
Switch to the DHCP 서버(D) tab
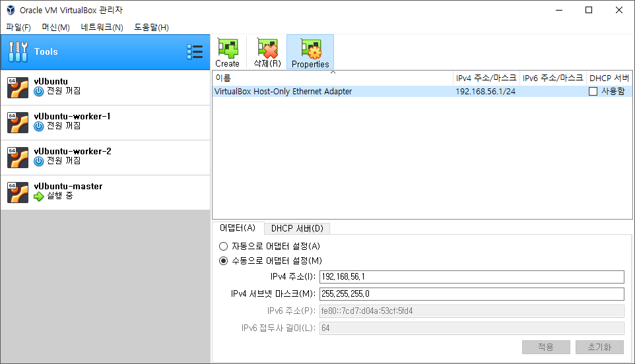[297, 229]
